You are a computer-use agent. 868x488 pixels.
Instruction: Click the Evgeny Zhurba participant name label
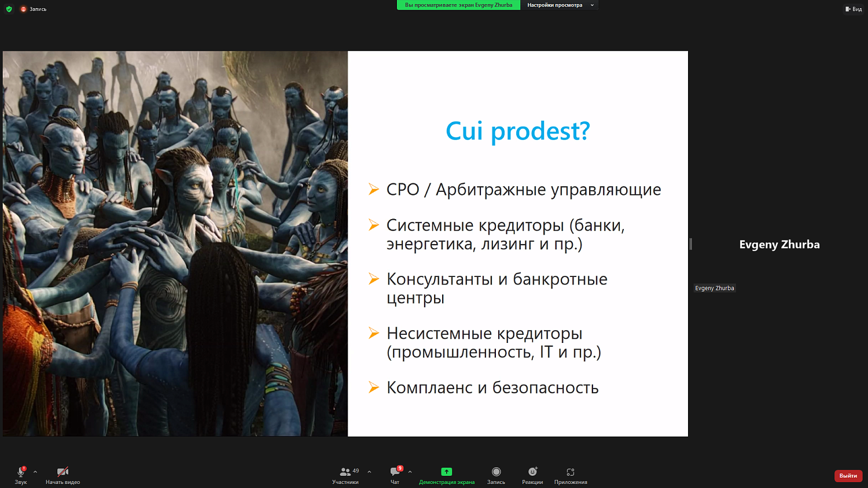[715, 288]
